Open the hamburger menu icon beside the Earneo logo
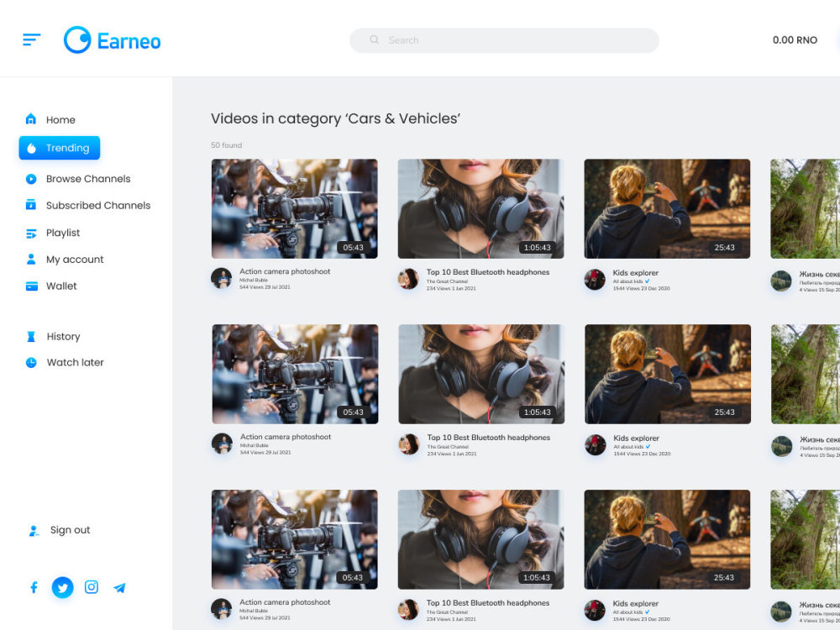This screenshot has height=630, width=840. point(32,39)
